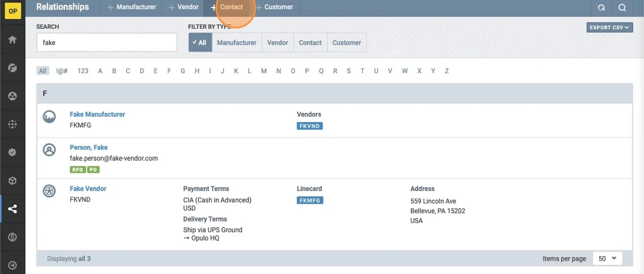Click the magnifier search icon top right
Viewport: 644px width, 274px height.
click(622, 7)
